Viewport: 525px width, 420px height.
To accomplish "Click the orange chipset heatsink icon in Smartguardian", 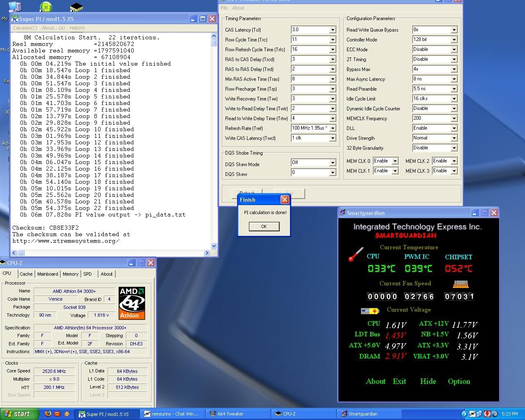I will [461, 284].
